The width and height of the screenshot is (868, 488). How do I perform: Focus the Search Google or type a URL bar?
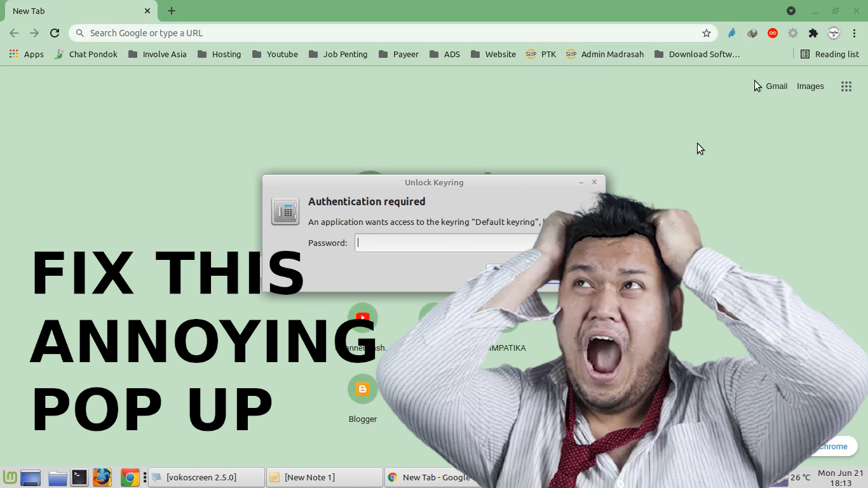pyautogui.click(x=393, y=33)
